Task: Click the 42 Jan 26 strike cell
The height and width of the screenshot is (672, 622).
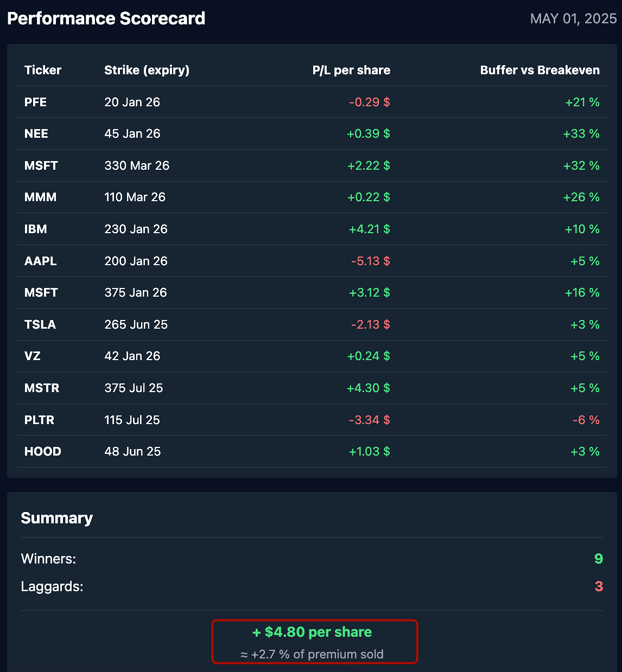Action: 132,356
